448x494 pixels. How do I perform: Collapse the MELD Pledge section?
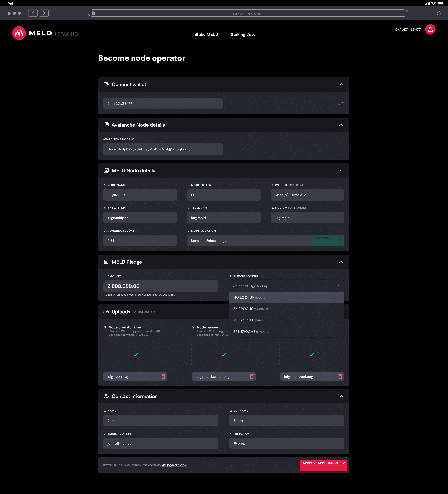point(341,262)
